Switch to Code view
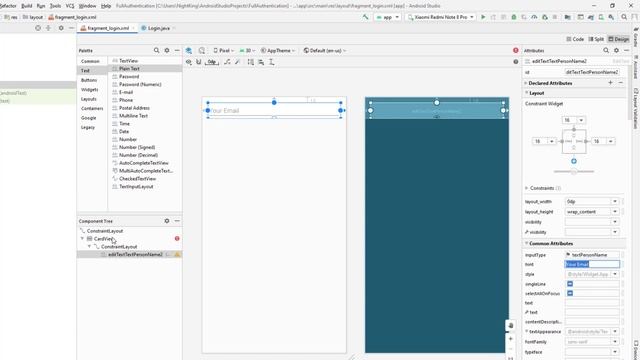The width and height of the screenshot is (640, 360). [575, 39]
